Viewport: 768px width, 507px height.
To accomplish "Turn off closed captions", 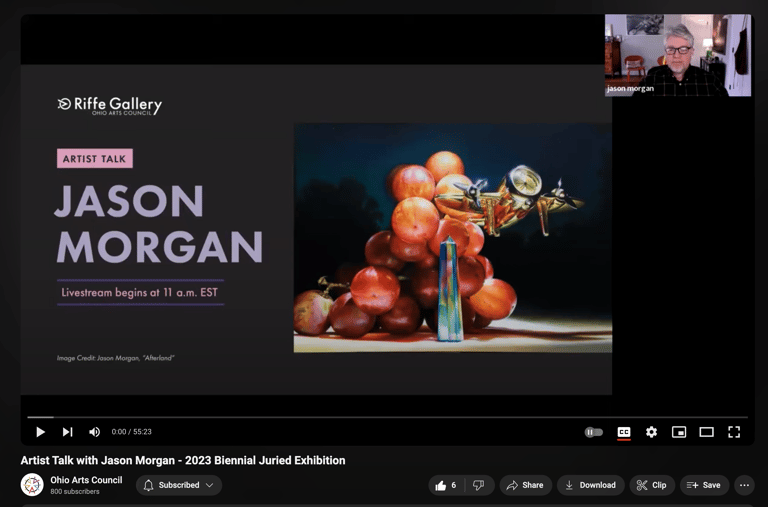I will [624, 432].
